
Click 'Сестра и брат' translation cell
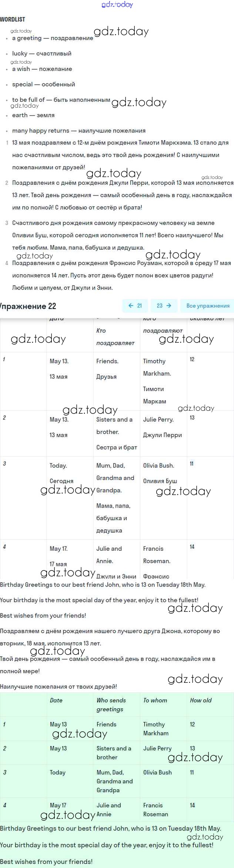click(117, 447)
